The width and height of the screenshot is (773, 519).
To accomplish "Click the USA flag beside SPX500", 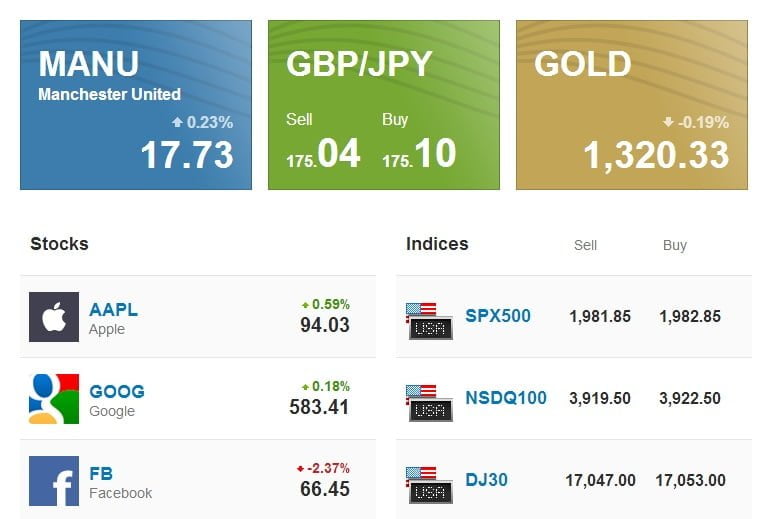I will pos(429,320).
